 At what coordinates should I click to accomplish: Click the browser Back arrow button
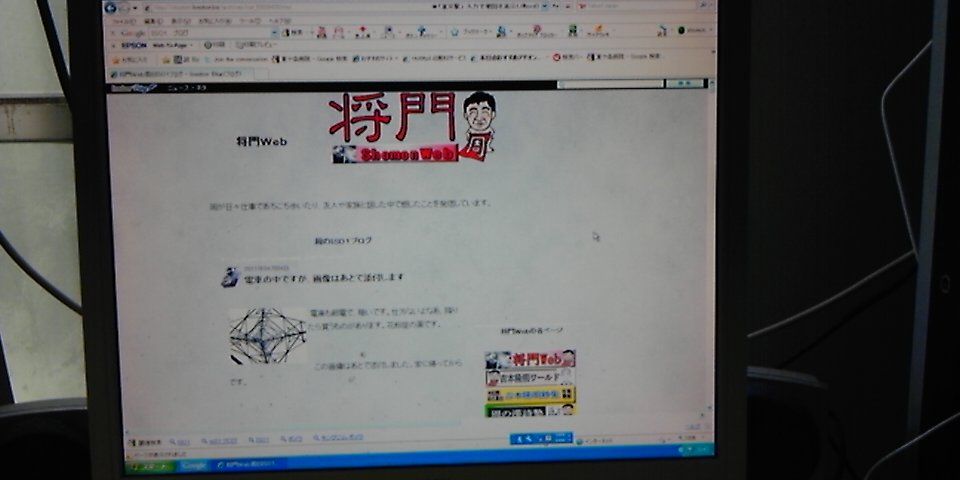coord(110,8)
